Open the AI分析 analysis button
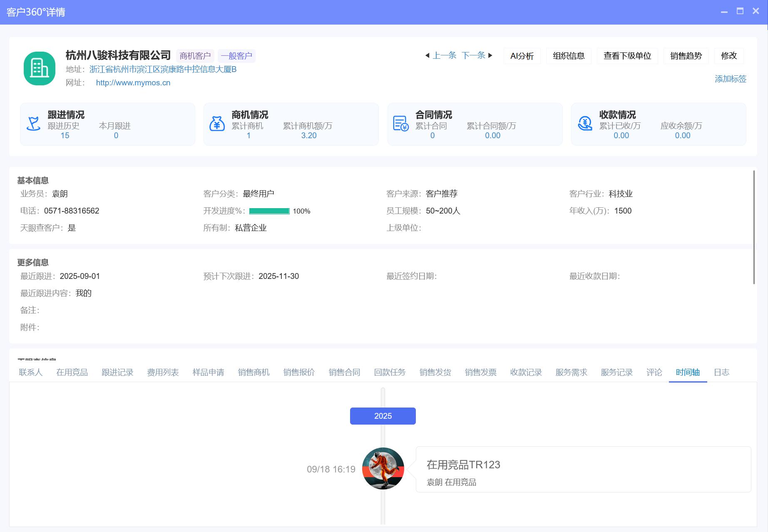768x532 pixels. [522, 56]
